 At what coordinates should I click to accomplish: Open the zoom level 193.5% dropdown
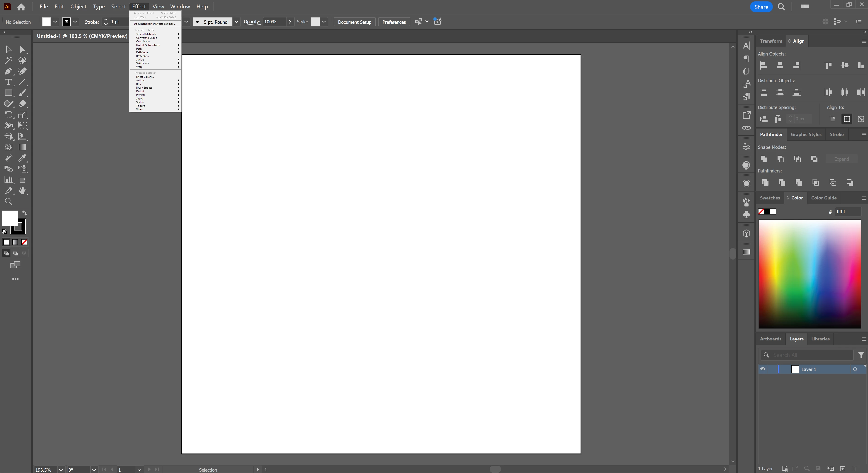(x=61, y=470)
